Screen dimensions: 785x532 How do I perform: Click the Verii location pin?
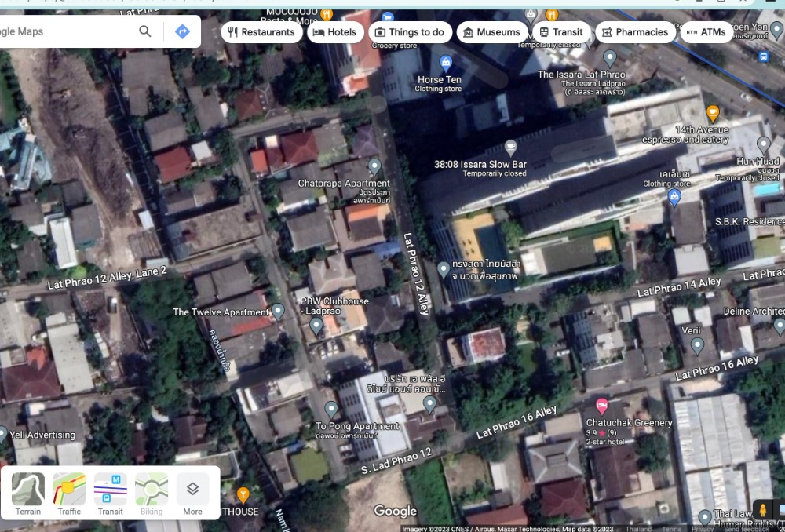click(697, 346)
